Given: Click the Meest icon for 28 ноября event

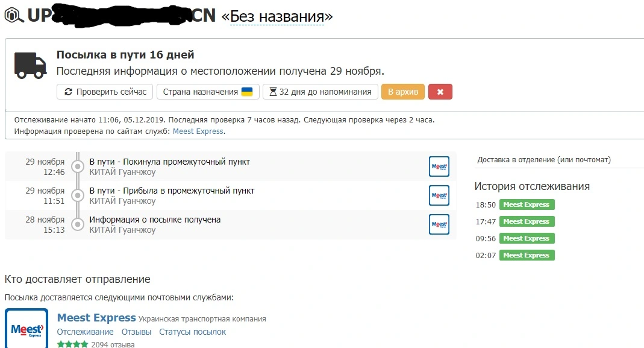Looking at the screenshot, I should [x=439, y=224].
